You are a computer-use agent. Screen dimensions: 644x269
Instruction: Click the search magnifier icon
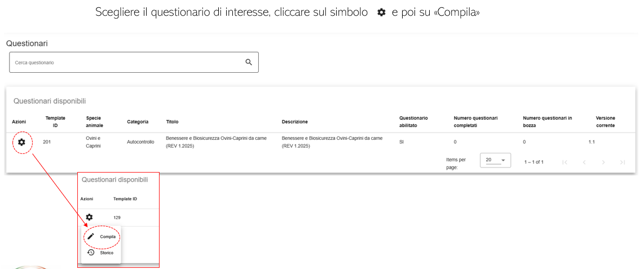[249, 62]
